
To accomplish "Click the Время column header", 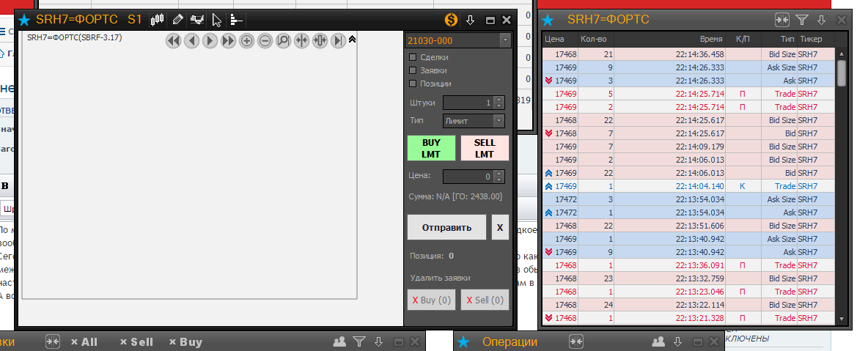I will 711,39.
